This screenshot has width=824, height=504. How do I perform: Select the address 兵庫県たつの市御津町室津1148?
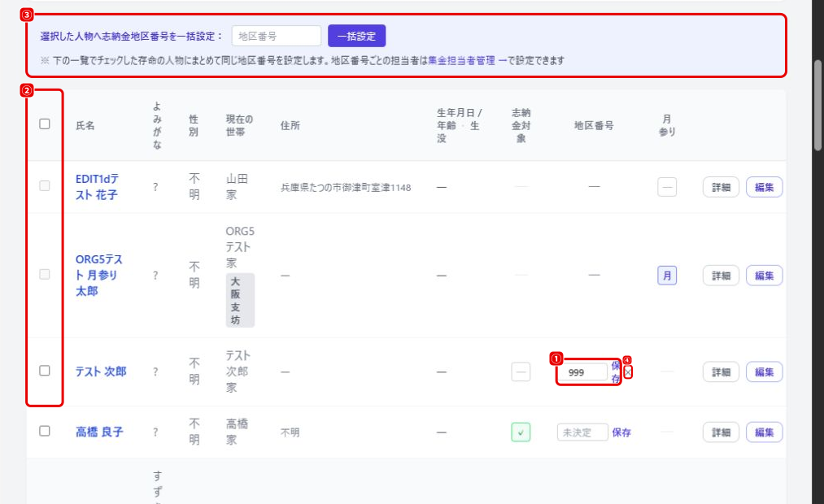(346, 188)
